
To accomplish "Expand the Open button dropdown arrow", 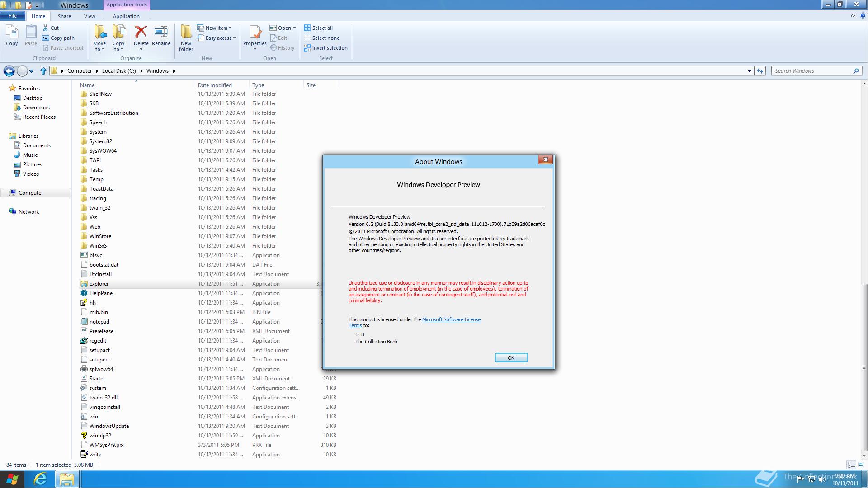I will pyautogui.click(x=294, y=28).
